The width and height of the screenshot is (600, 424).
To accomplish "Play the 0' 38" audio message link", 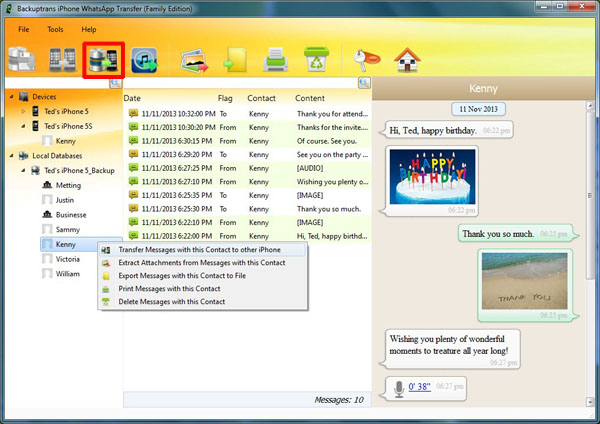I will click(x=419, y=387).
